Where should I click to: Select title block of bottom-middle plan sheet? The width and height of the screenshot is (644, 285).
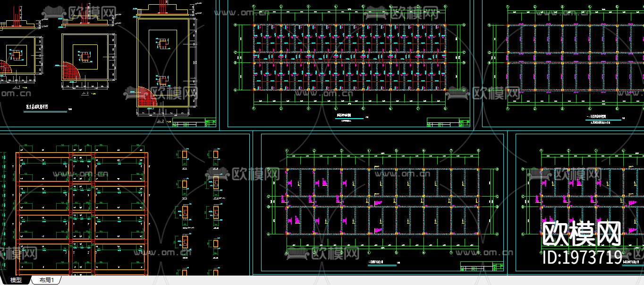click(x=482, y=267)
